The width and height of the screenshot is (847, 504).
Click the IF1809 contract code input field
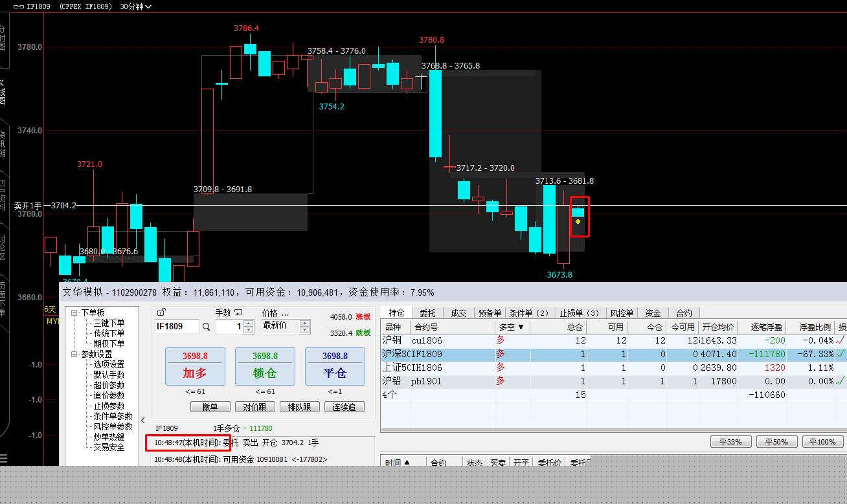pyautogui.click(x=176, y=327)
